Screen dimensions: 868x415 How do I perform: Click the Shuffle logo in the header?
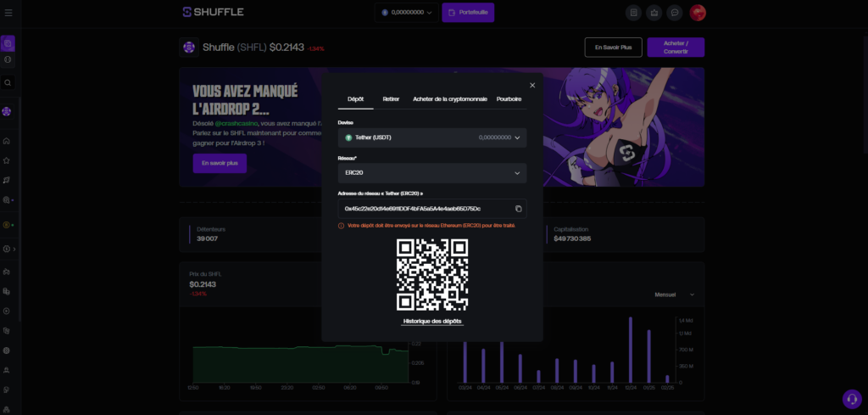(x=213, y=12)
